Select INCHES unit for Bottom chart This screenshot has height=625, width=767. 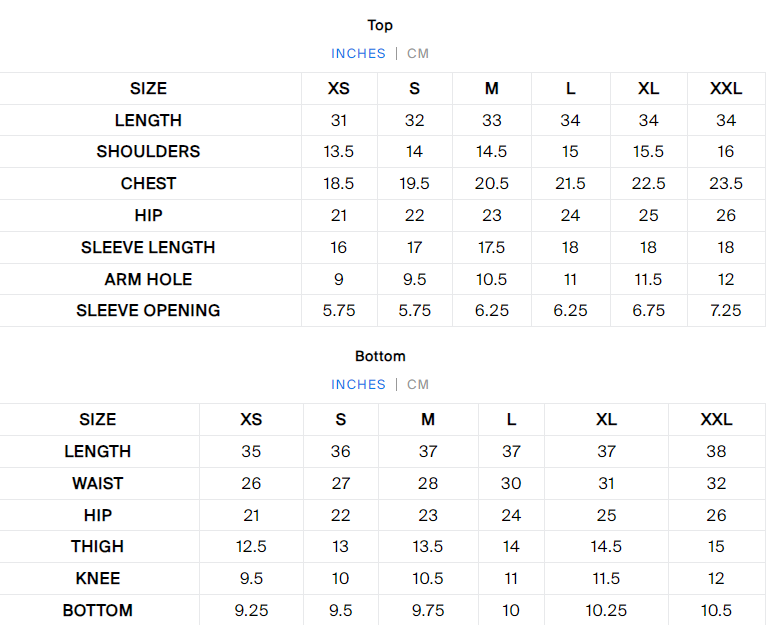(x=358, y=384)
